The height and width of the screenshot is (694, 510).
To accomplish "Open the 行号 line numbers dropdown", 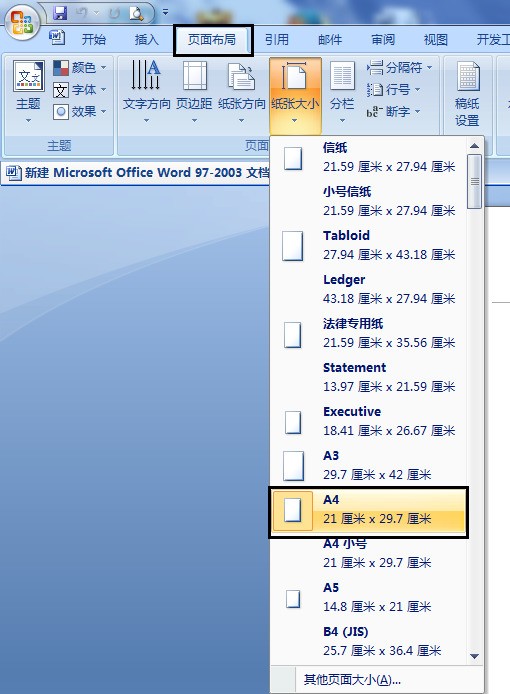I will point(393,90).
